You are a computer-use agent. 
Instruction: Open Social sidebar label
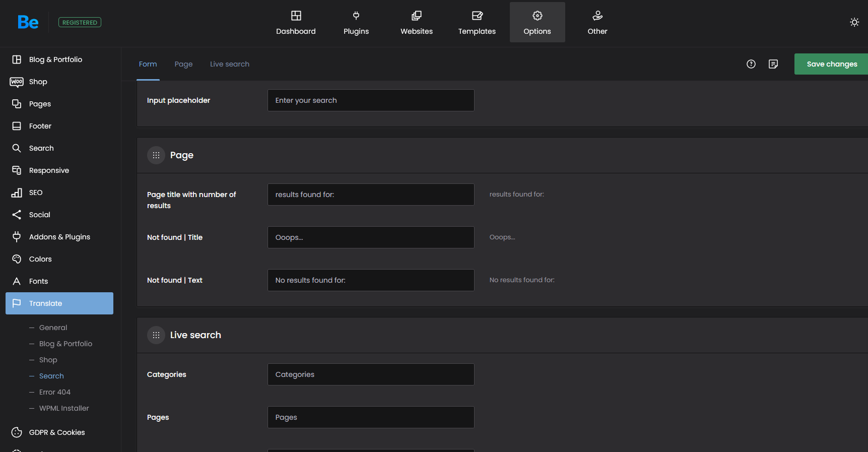coord(40,215)
